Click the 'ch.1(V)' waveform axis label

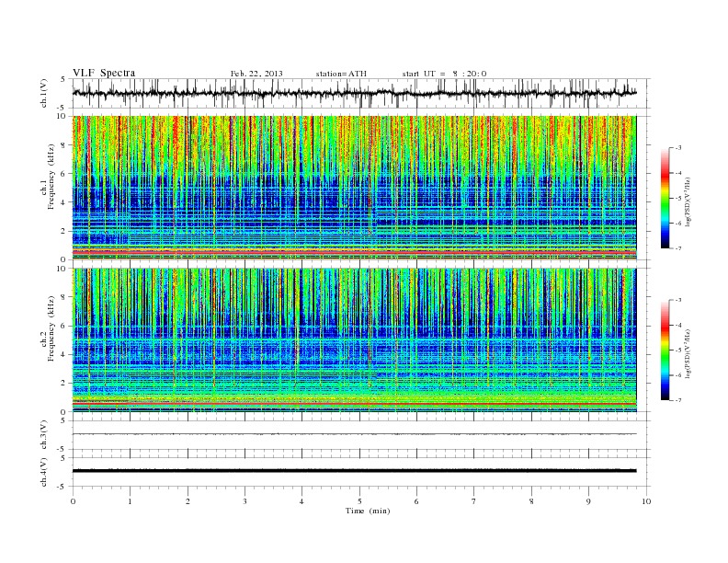tap(44, 93)
